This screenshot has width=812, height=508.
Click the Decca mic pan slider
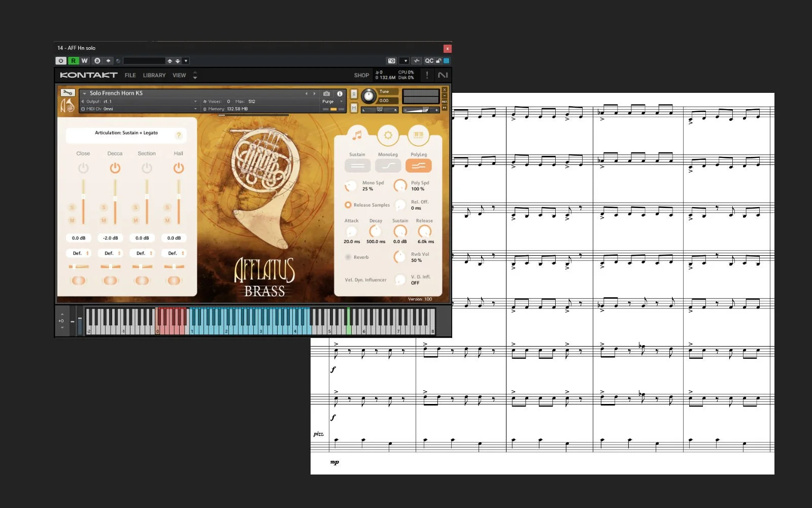110,266
